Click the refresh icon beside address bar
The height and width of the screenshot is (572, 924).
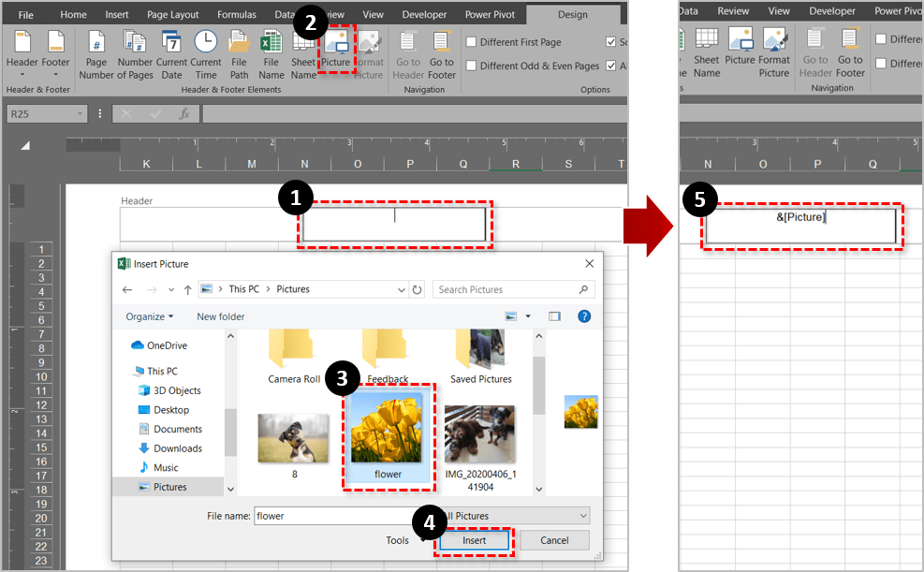[418, 289]
